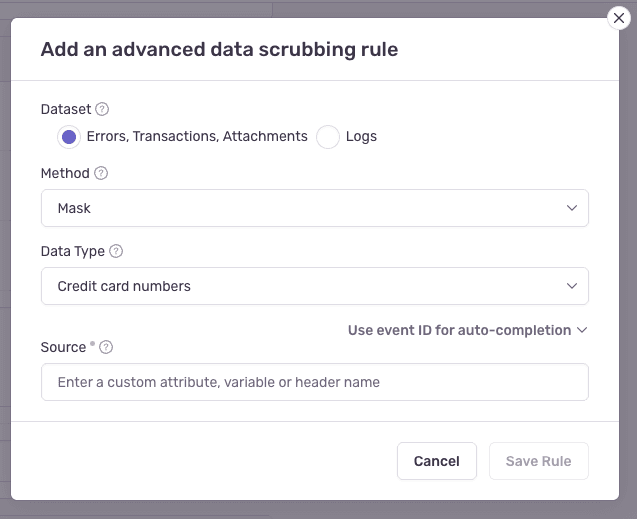This screenshot has height=519, width=637.
Task: Open the Data Type dropdown showing Credit card numbers
Action: click(300, 286)
